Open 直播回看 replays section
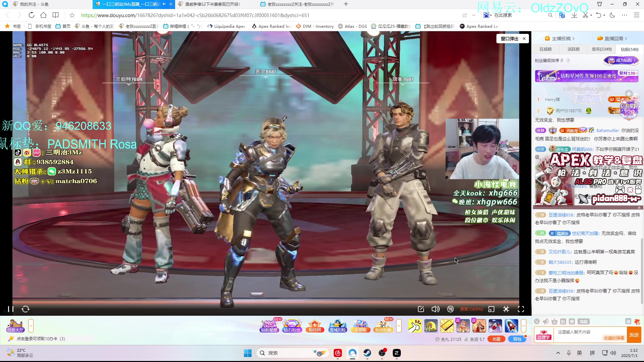The image size is (644, 362). tap(612, 39)
